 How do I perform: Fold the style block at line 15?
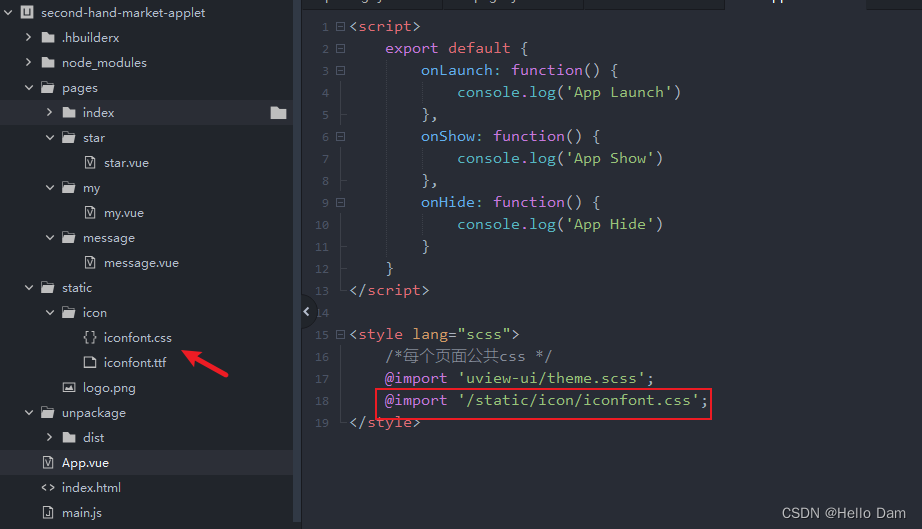[340, 334]
